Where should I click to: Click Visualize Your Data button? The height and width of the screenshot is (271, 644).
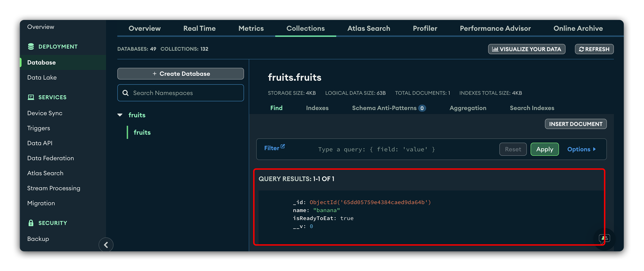526,49
